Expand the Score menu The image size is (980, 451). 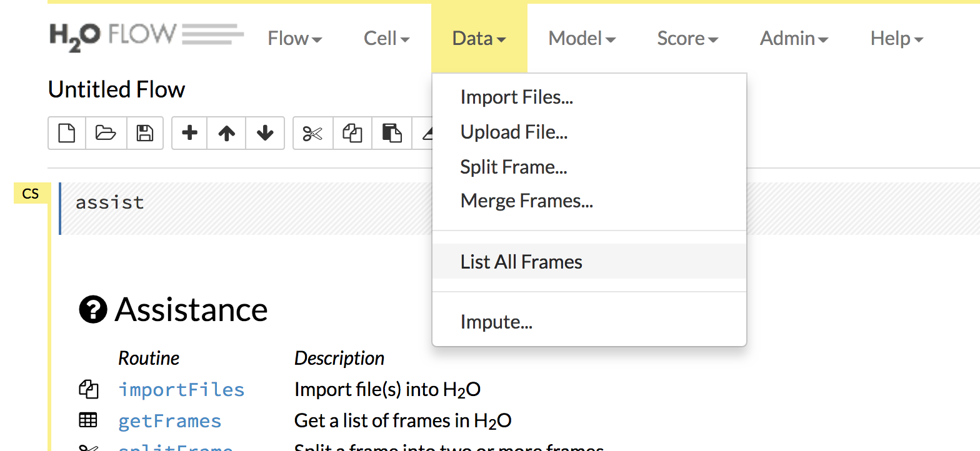click(687, 39)
